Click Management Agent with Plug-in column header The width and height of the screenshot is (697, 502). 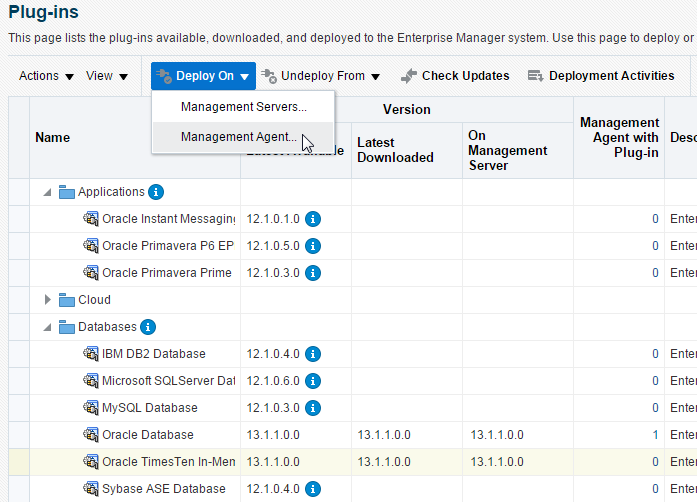(619, 137)
